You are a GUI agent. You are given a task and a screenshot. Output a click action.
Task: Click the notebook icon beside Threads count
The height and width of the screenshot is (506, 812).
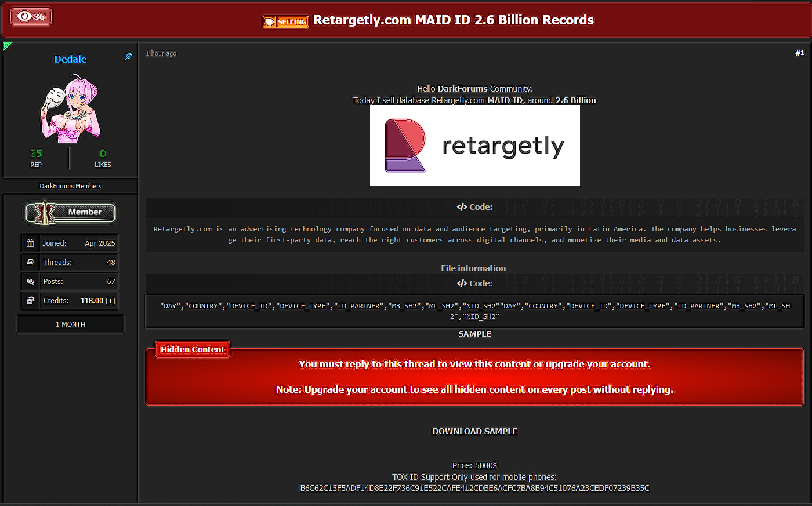point(30,262)
